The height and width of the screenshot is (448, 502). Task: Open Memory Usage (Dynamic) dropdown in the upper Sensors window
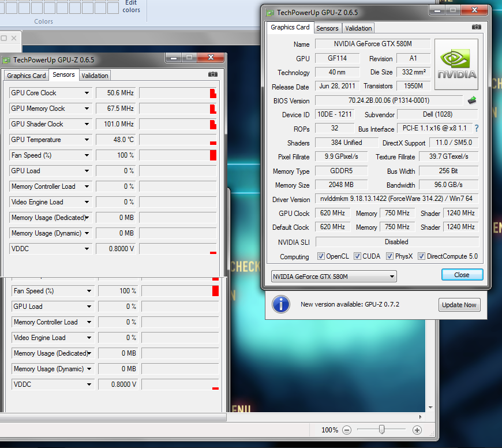[x=87, y=233]
